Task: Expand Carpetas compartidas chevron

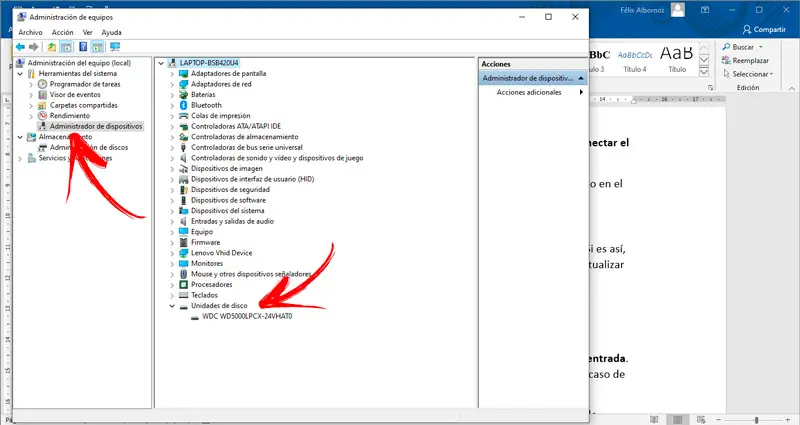Action: point(31,106)
